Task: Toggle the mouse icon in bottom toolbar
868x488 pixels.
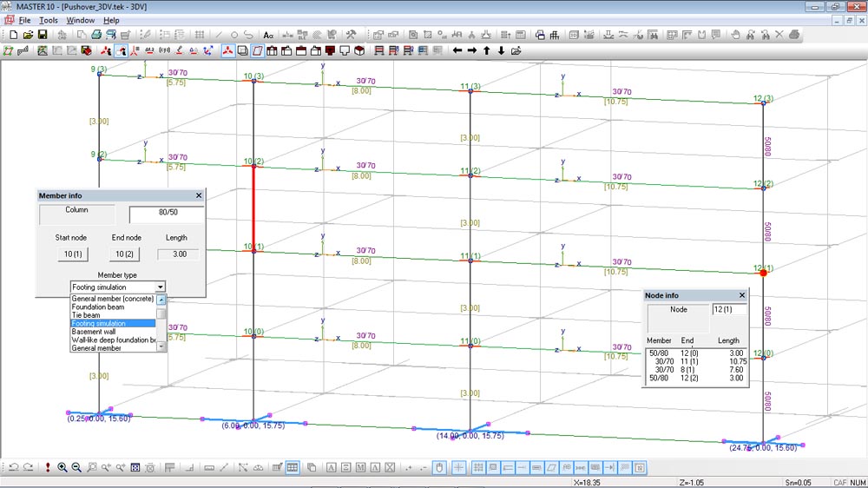Action: click(x=439, y=467)
